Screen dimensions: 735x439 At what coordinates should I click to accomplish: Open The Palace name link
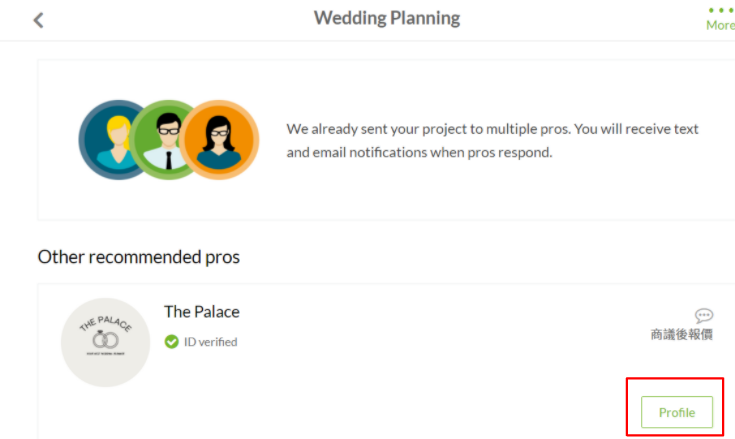point(202,312)
